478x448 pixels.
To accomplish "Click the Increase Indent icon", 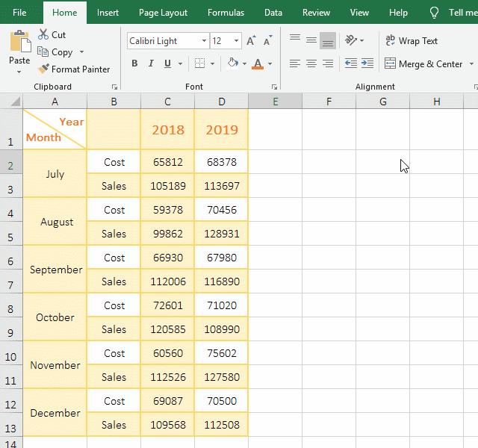I will [367, 63].
